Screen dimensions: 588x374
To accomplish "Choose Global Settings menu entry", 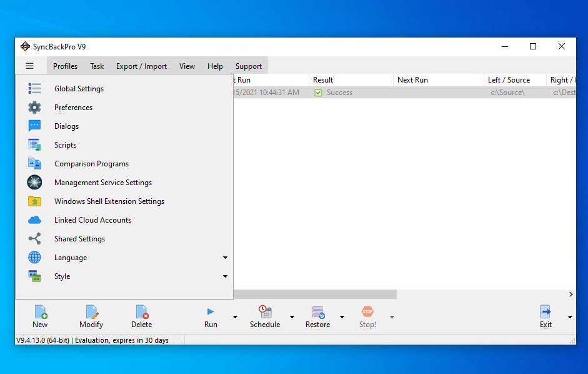I will pos(124,89).
